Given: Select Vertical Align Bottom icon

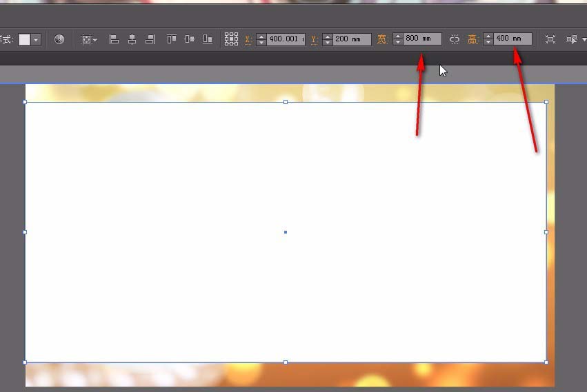Looking at the screenshot, I should [208, 39].
